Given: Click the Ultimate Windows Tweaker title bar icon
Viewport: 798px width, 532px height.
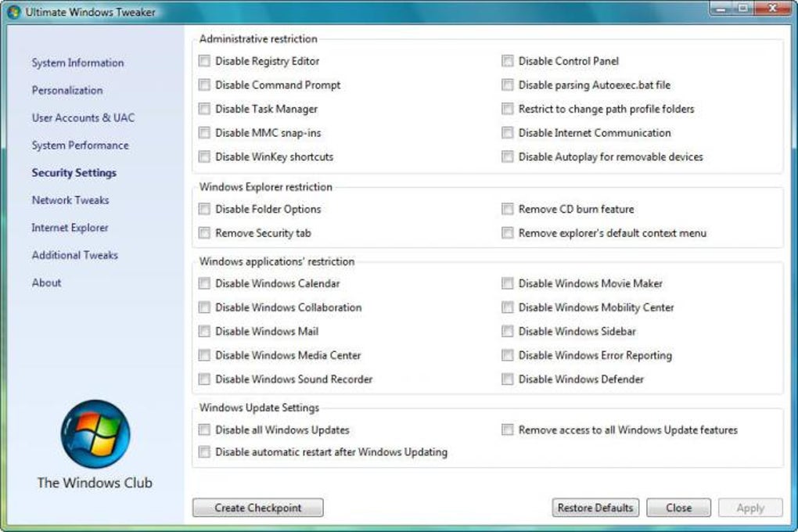Looking at the screenshot, I should point(14,12).
